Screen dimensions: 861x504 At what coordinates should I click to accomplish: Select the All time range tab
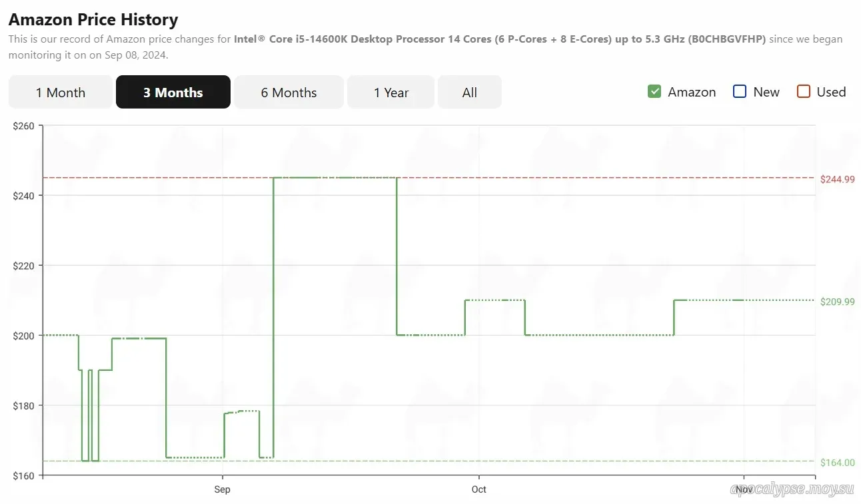click(469, 93)
